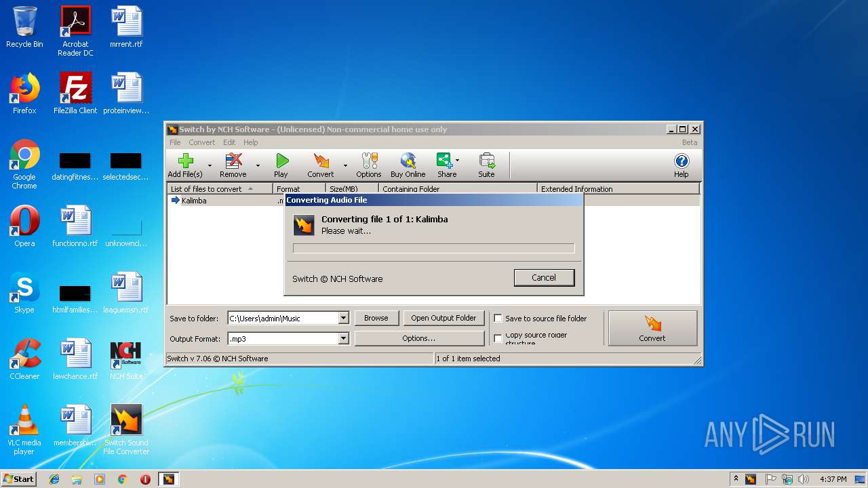The image size is (868, 488).
Task: Open the Output Format dropdown
Action: coord(343,338)
